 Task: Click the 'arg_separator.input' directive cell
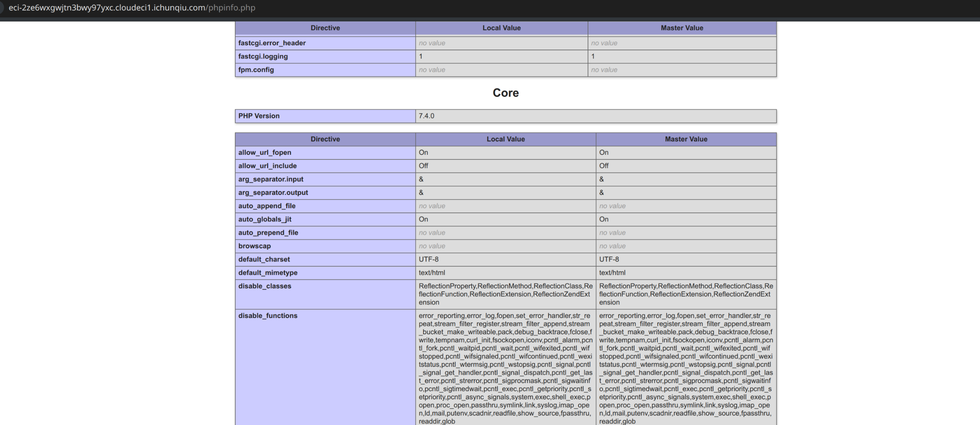325,179
